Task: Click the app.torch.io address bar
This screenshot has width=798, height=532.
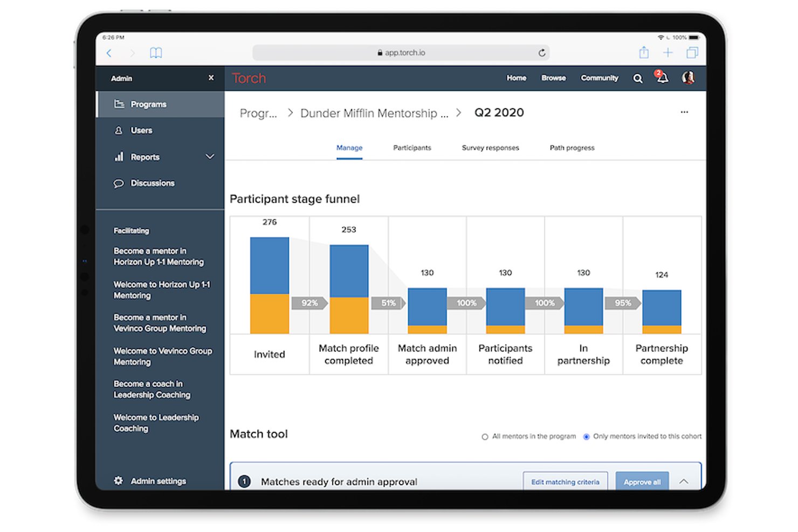Action: pyautogui.click(x=401, y=53)
